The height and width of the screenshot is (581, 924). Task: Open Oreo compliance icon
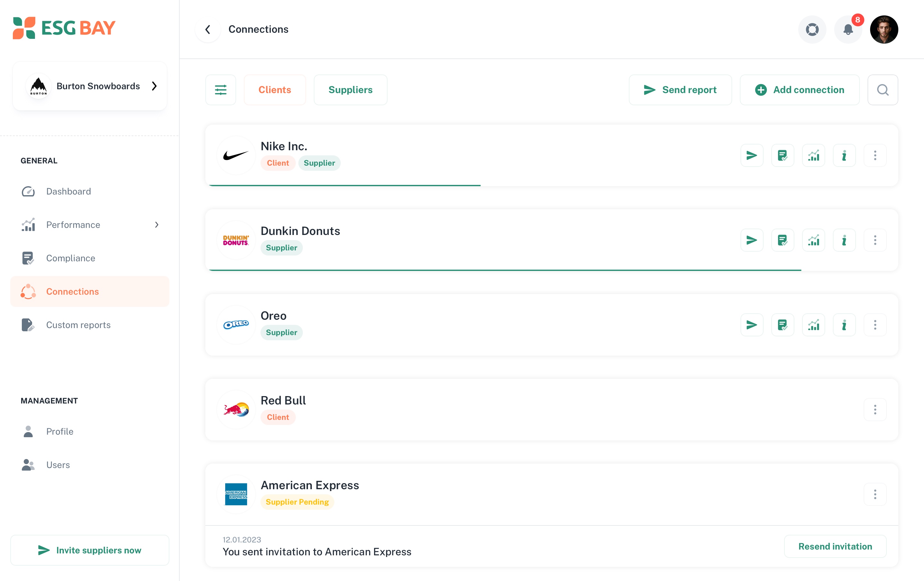(783, 325)
